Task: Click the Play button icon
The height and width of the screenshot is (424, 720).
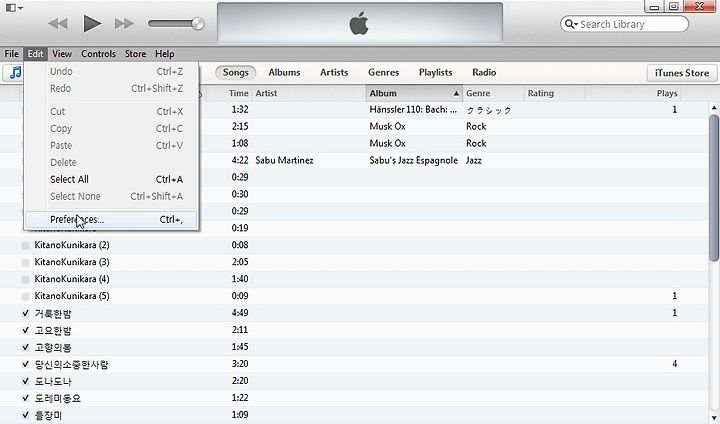Action: click(92, 23)
